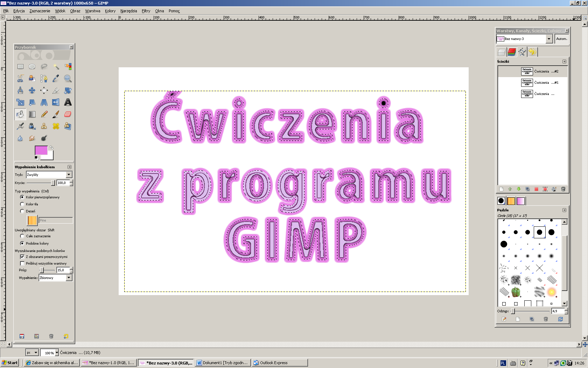The image size is (588, 368).
Task: Select the Paths tool
Action: [x=44, y=79]
